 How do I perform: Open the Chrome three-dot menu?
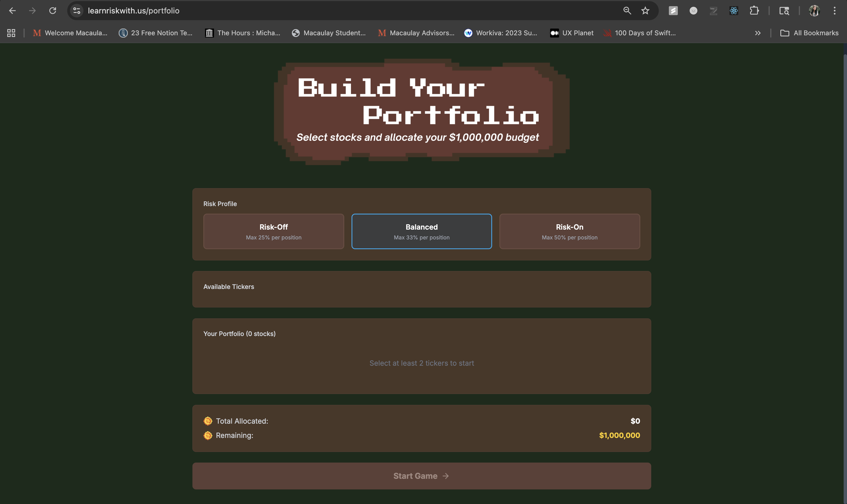pyautogui.click(x=834, y=11)
